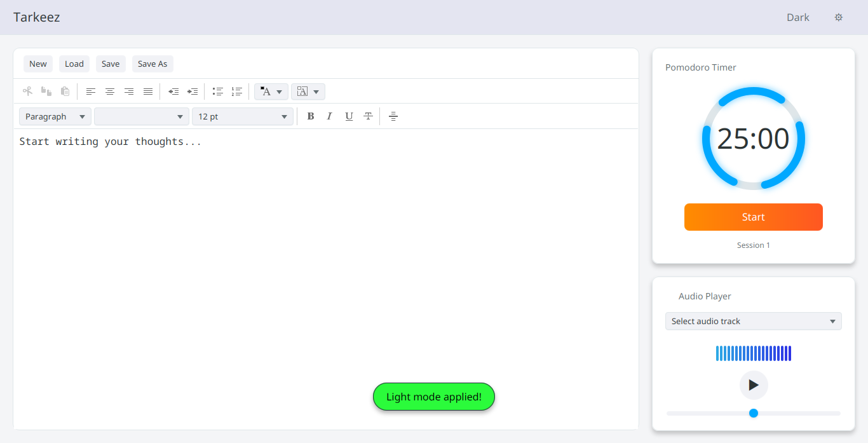Toggle italic formatting
This screenshot has height=443, width=868.
point(329,116)
